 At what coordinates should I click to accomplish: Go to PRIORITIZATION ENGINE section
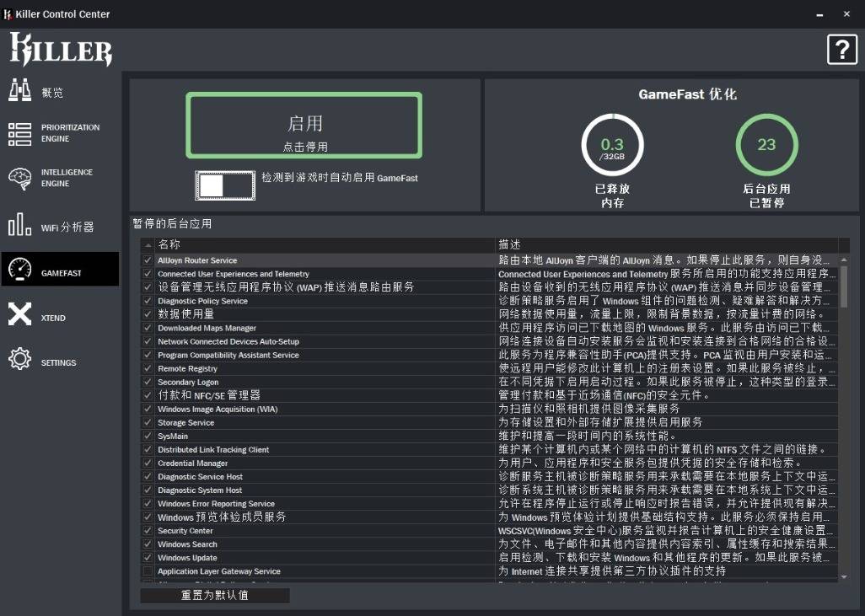pyautogui.click(x=70, y=133)
